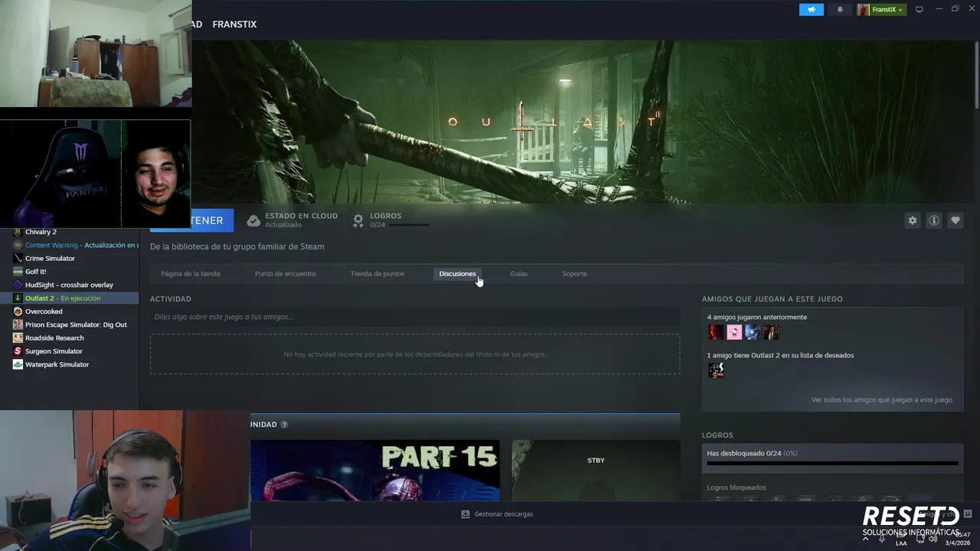Click the taskbar volume speaker icon

(x=933, y=539)
